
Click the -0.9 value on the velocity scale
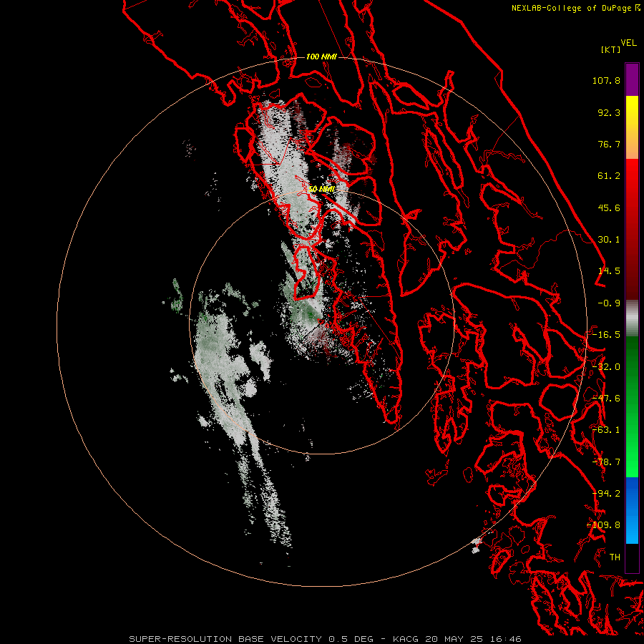pos(609,303)
